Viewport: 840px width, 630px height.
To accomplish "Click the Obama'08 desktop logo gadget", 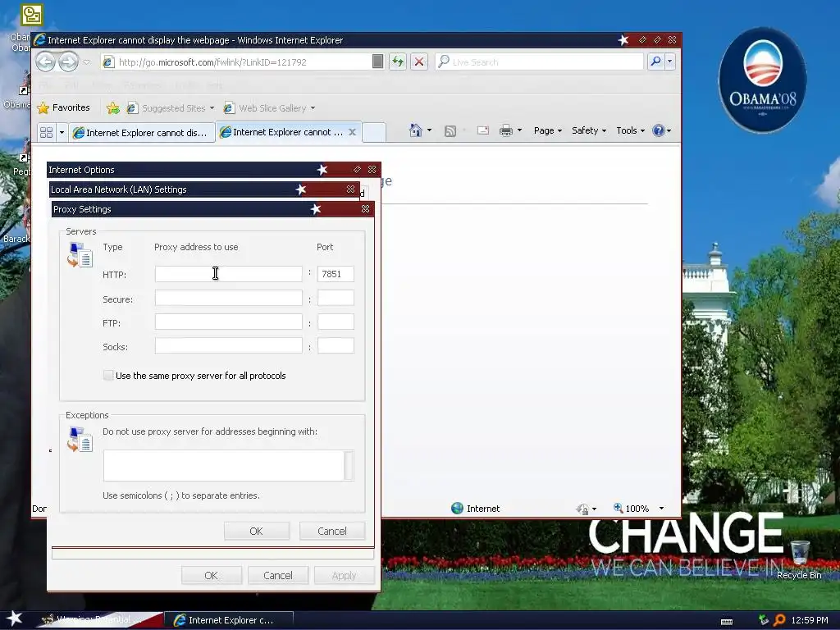I will pos(762,80).
